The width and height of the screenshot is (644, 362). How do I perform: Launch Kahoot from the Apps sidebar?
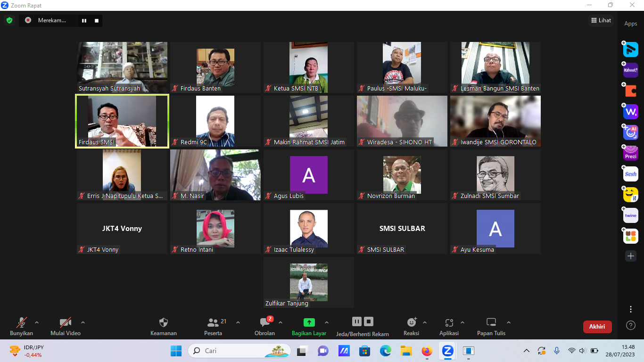[x=630, y=70]
